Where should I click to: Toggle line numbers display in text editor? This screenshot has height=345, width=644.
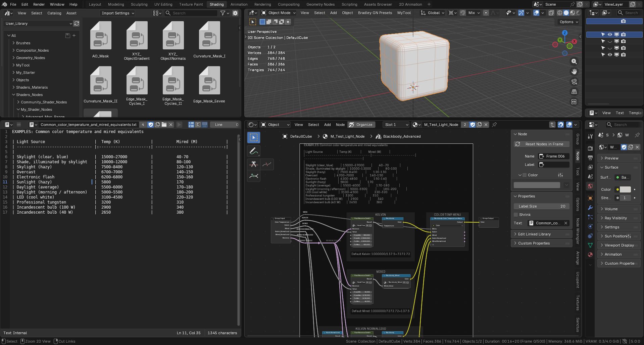191,125
